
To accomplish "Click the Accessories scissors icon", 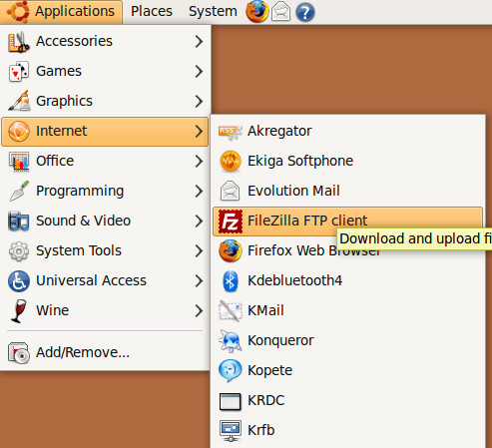I will click(x=19, y=42).
